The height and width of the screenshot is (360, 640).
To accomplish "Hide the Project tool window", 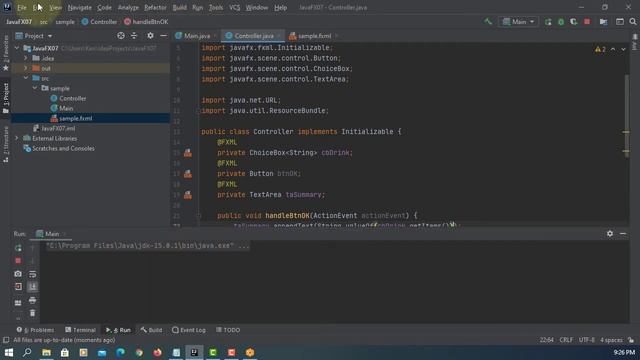I will [x=163, y=36].
